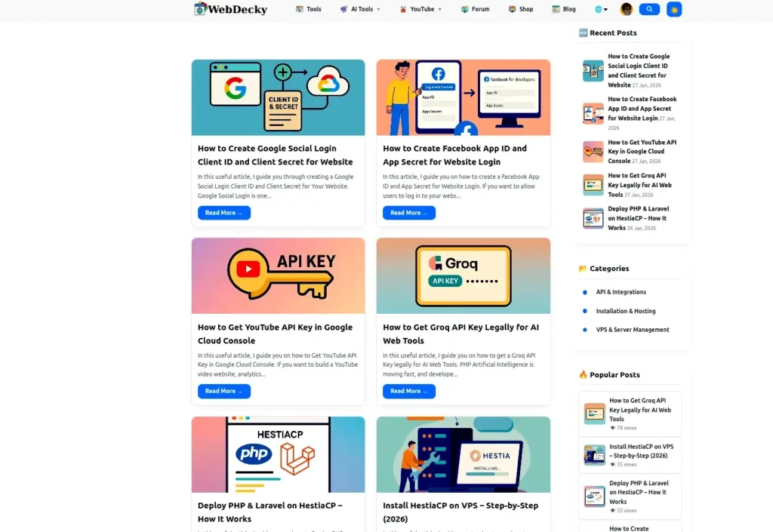Select API & Integrations category
The image size is (773, 532).
point(621,292)
